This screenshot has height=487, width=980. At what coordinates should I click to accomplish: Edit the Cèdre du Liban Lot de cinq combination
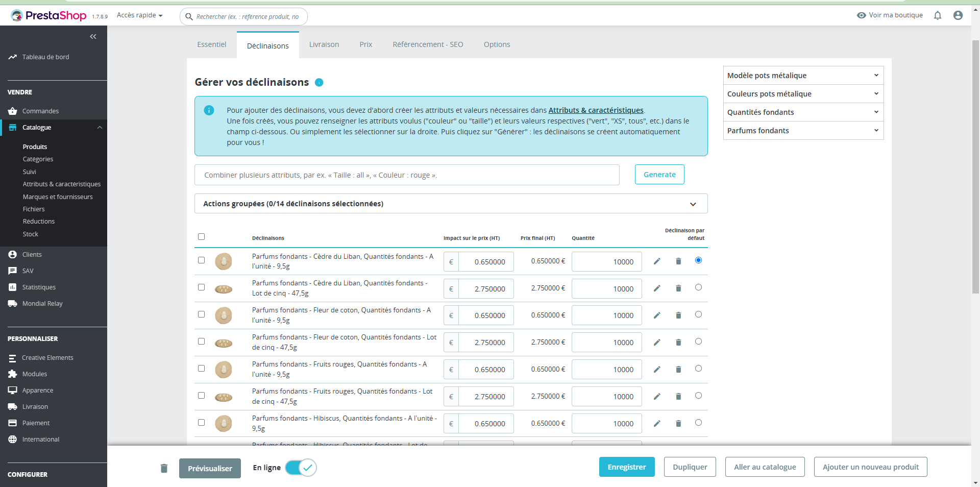click(657, 288)
